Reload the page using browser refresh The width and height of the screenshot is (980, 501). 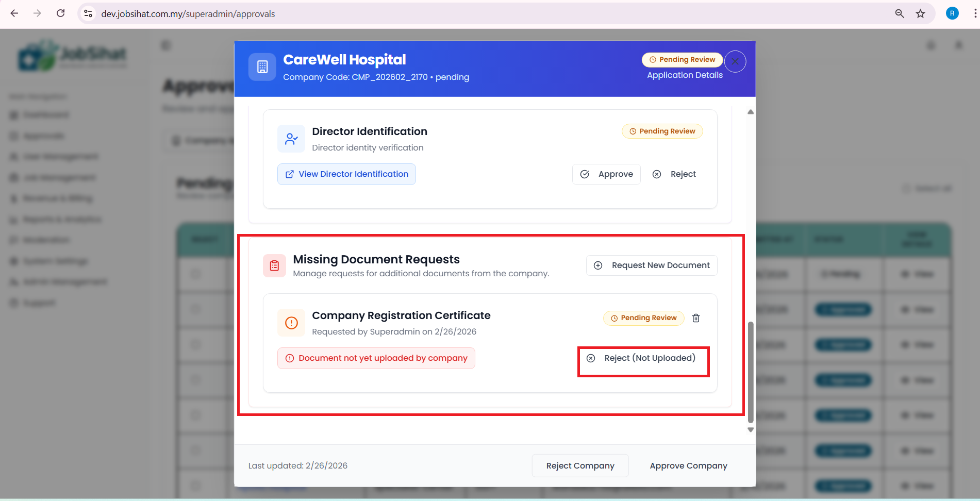point(60,13)
